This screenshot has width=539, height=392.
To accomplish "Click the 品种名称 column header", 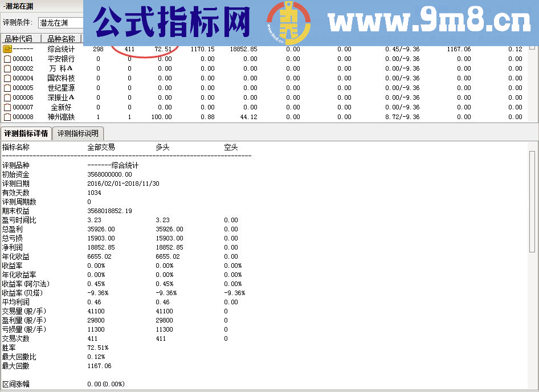I will [62, 38].
